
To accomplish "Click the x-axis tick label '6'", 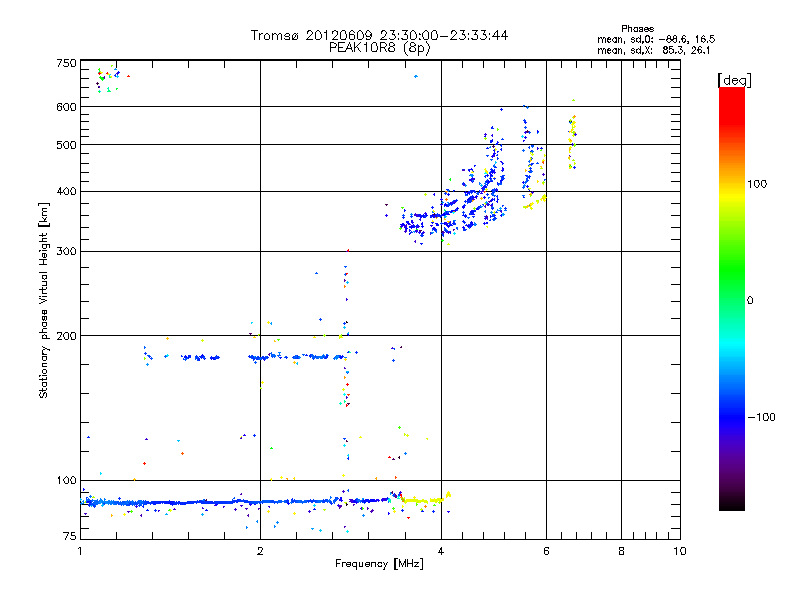I will click(x=546, y=551).
